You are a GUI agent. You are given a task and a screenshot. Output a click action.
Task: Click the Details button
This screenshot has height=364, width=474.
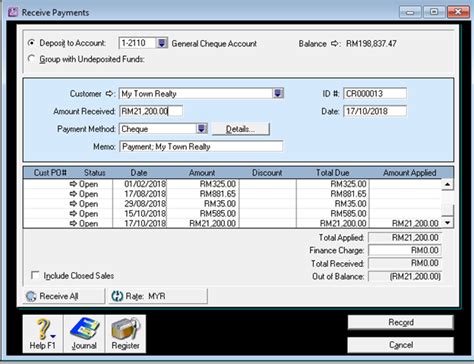[241, 129]
